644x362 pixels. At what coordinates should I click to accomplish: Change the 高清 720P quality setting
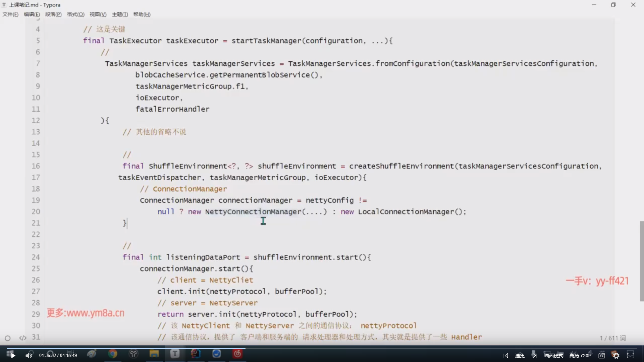[580, 356]
